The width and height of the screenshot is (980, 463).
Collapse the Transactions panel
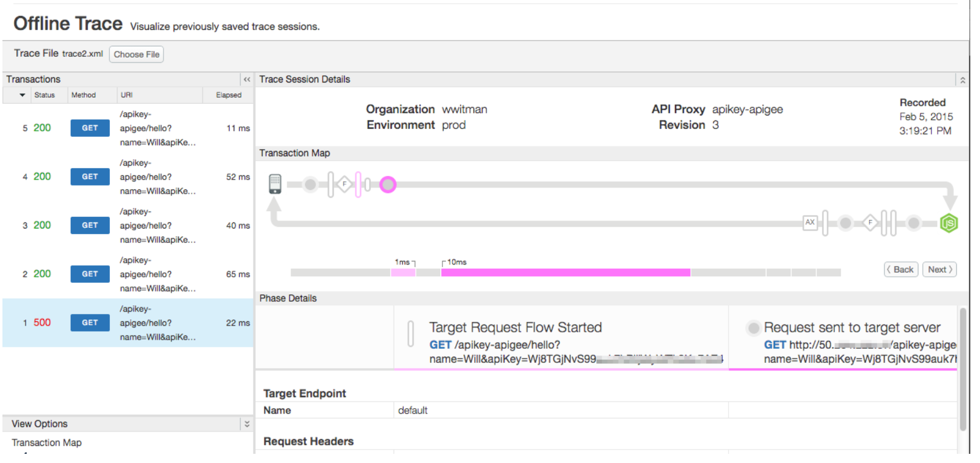[247, 79]
